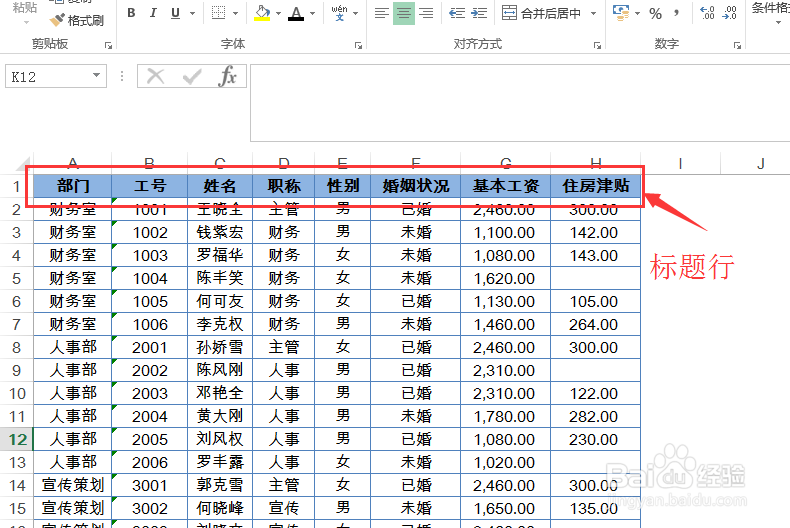Apply cell borders icon

pos(219,13)
